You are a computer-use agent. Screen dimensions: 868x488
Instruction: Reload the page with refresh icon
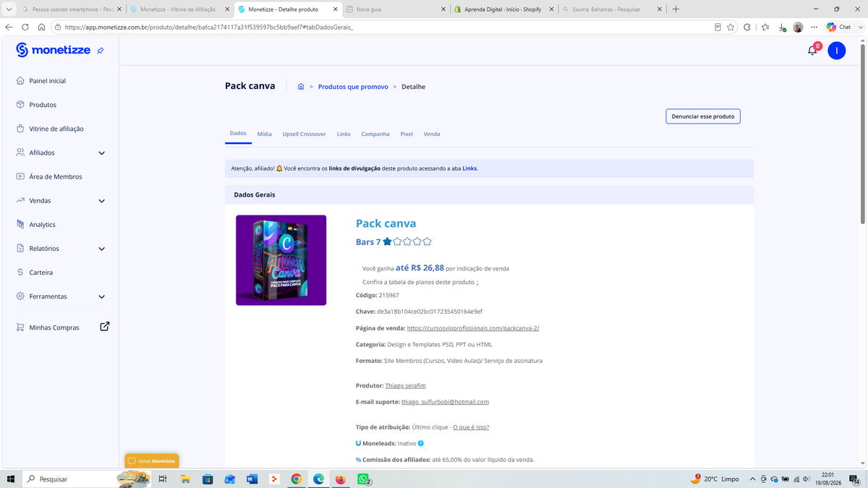click(25, 27)
